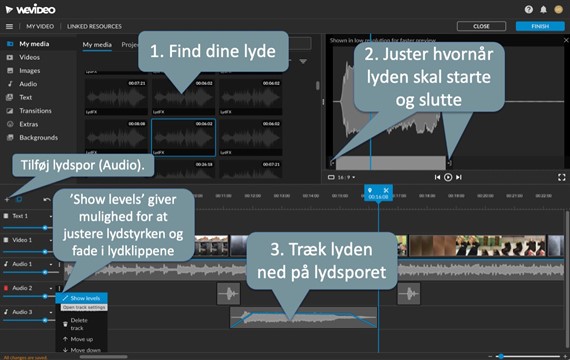Open the media filter dropdown triangle
Screen dimensions: 570x360
(x=303, y=61)
